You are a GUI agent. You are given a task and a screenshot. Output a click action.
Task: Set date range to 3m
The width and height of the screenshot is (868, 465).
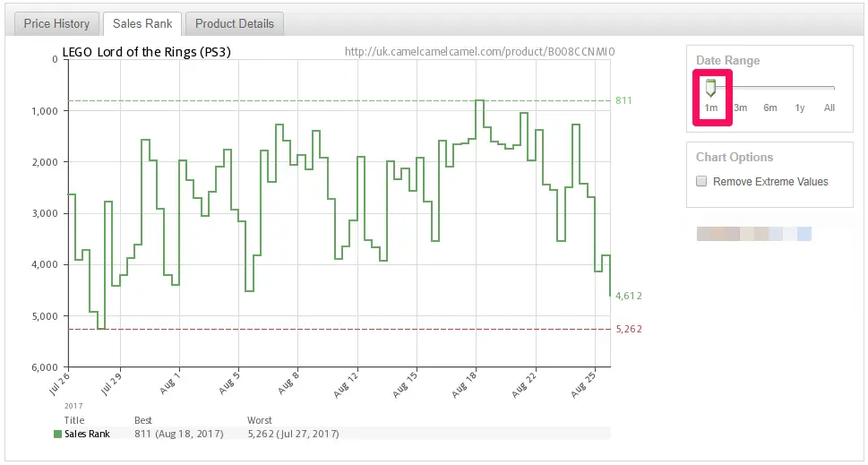[740, 108]
